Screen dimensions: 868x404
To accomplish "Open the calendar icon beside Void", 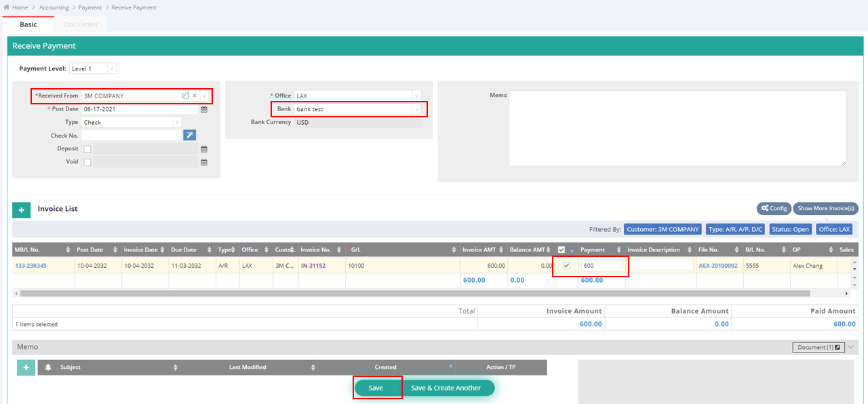I will coord(203,163).
